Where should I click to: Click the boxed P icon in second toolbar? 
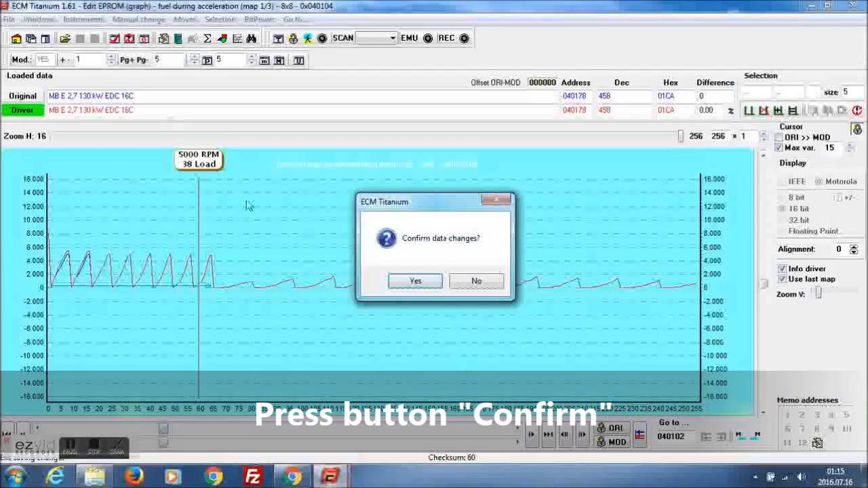point(208,60)
